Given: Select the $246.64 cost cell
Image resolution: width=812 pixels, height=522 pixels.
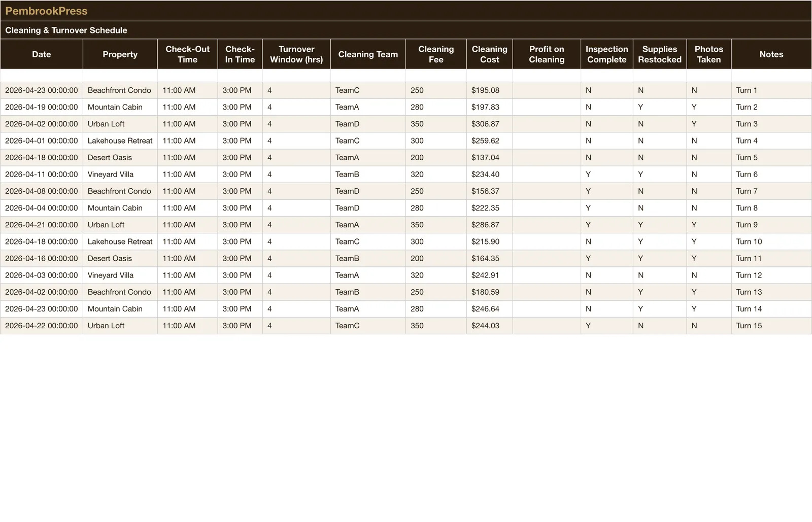Looking at the screenshot, I should (489, 309).
